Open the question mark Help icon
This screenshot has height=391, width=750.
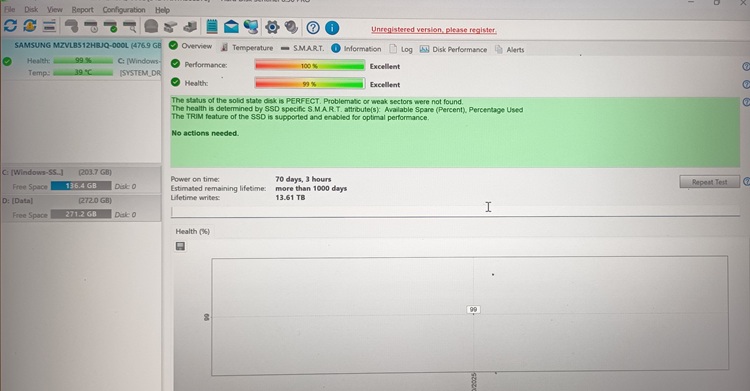pos(313,28)
